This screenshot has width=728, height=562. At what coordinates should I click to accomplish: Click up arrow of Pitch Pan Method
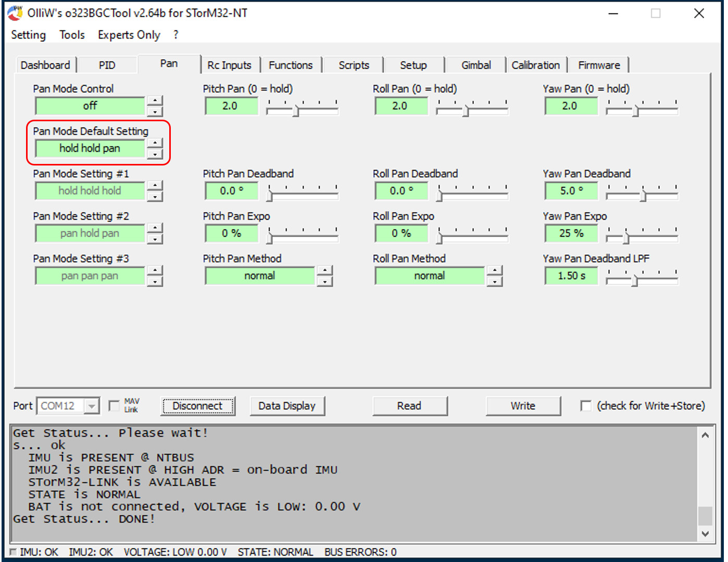324,270
